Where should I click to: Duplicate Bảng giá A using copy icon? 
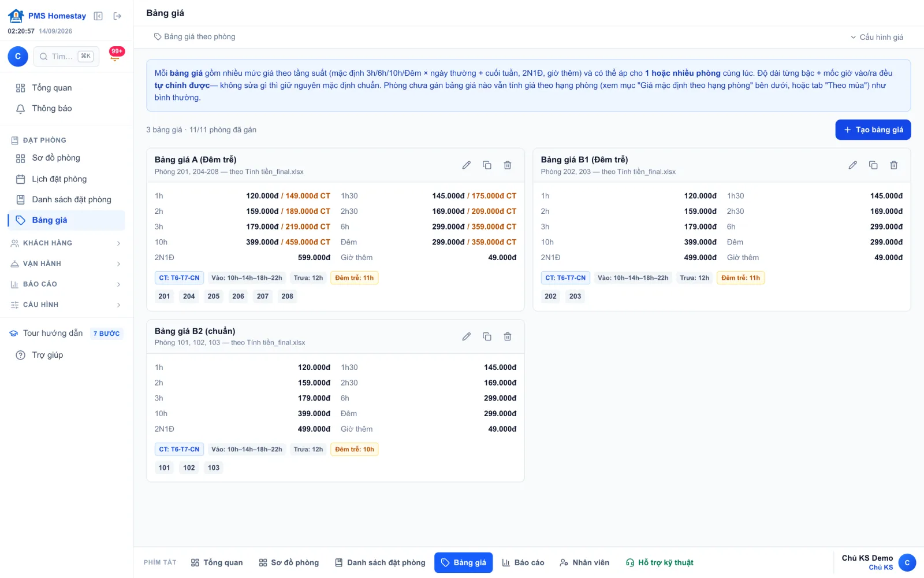(487, 165)
